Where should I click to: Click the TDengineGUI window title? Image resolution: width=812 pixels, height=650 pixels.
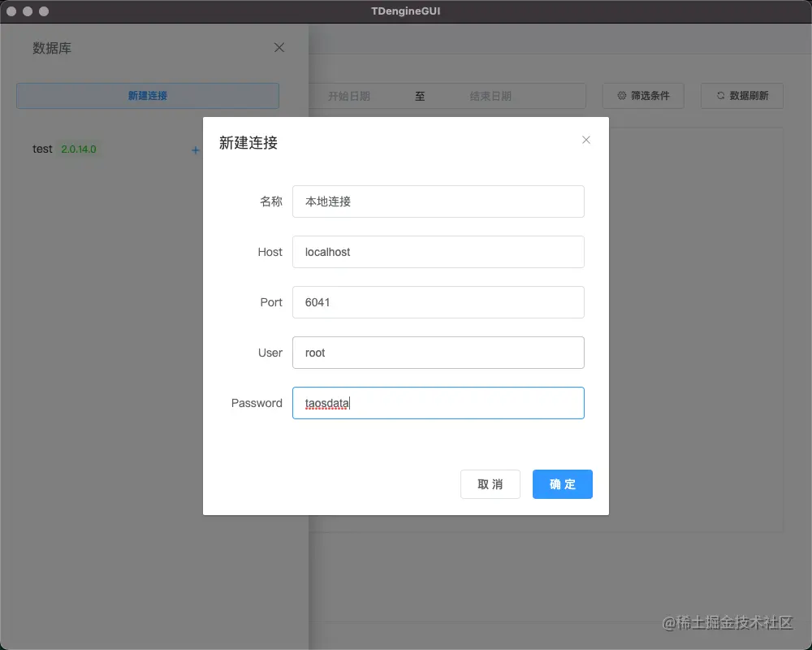(405, 11)
